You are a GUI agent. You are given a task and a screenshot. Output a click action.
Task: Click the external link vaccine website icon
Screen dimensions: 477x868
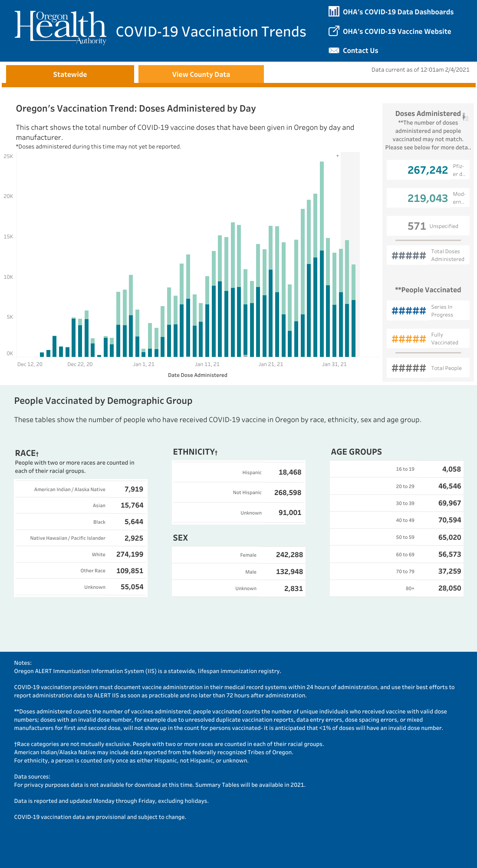pyautogui.click(x=333, y=31)
